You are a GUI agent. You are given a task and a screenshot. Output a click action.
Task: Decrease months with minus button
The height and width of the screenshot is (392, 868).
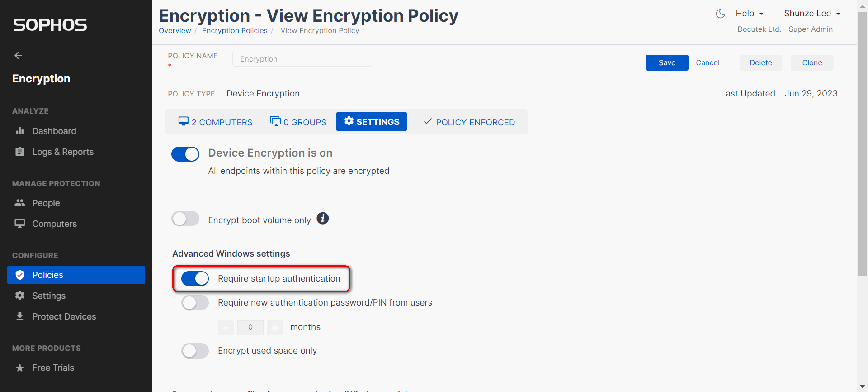(226, 327)
